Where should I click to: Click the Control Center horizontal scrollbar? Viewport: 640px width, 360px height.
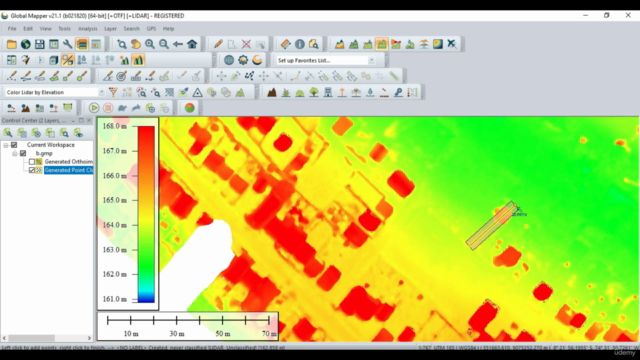click(x=47, y=338)
